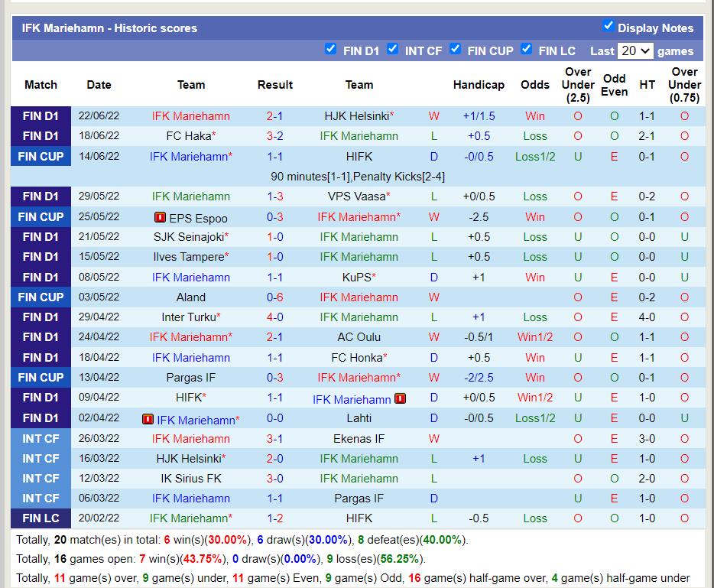
Task: Open the Last 20 games dropdown
Action: click(x=635, y=50)
